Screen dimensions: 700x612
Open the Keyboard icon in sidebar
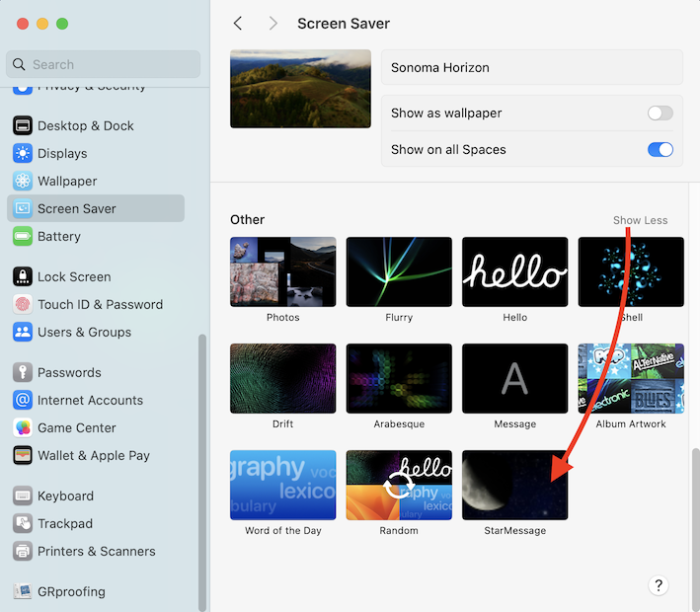coord(23,496)
